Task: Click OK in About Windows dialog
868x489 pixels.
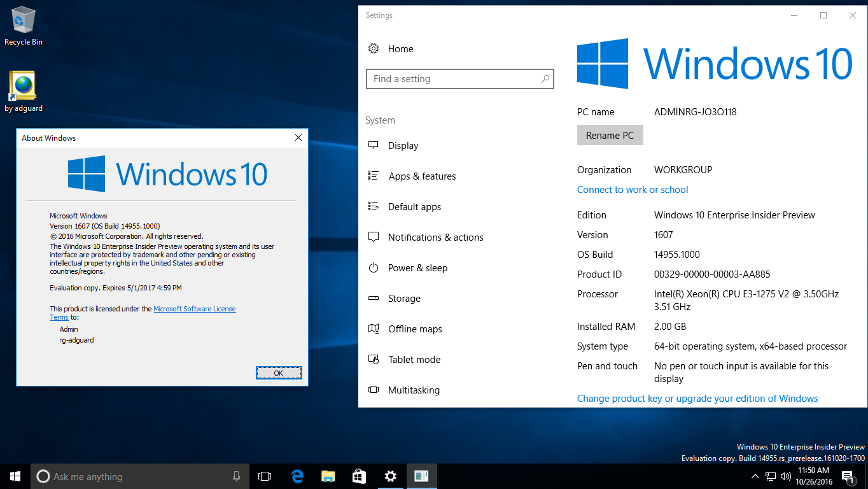Action: 279,372
